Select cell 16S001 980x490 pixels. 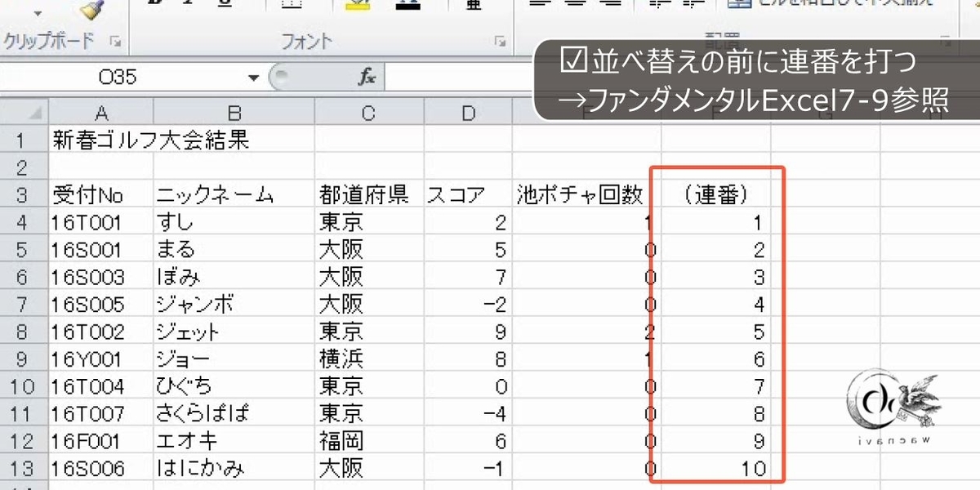(101, 249)
